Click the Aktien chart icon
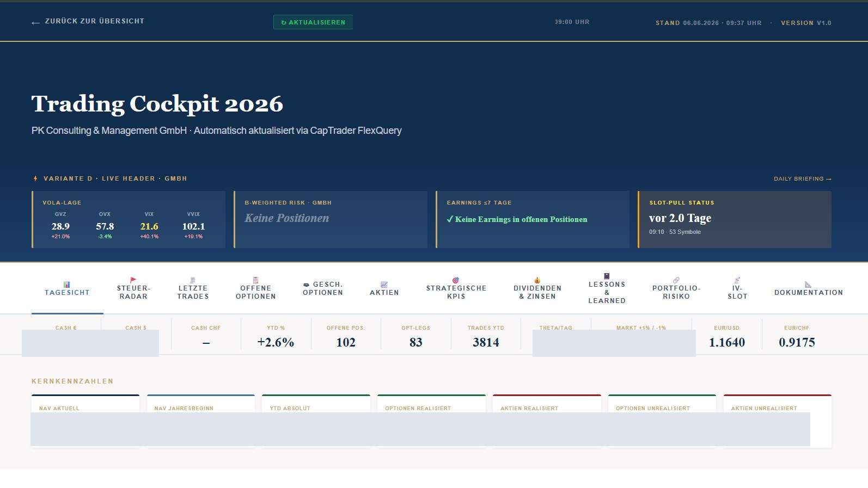 pyautogui.click(x=384, y=285)
